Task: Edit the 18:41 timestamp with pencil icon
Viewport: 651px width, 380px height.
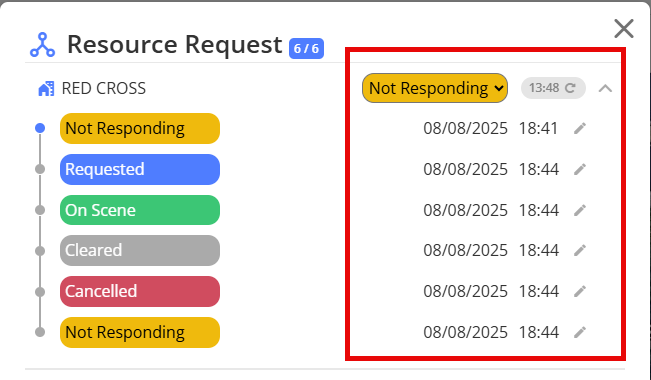Action: (580, 128)
